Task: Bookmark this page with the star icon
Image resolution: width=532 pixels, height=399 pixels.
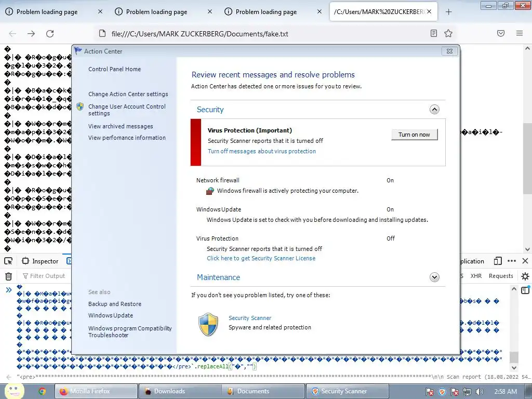Action: click(x=448, y=33)
